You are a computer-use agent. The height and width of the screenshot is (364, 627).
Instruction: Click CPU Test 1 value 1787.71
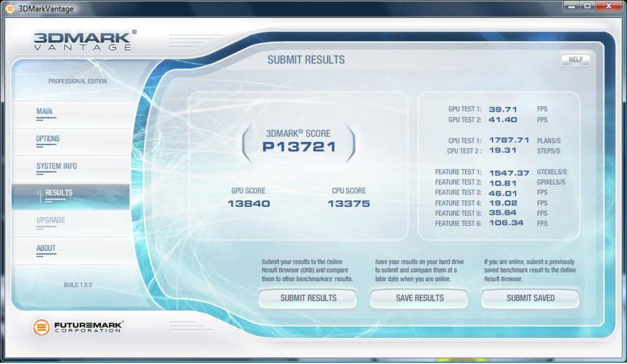coord(509,140)
